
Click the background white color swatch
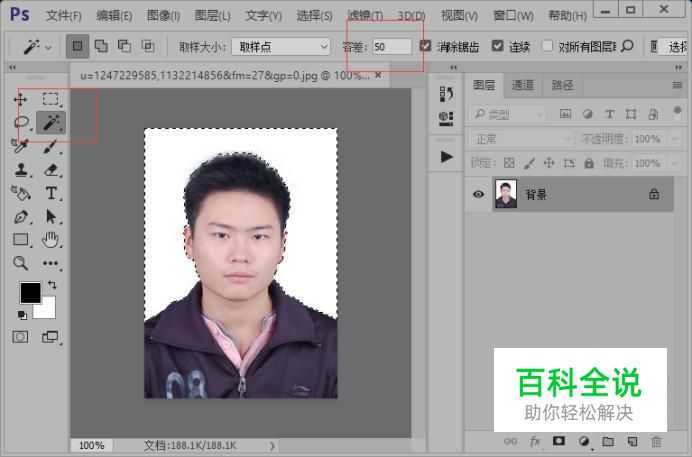pos(46,309)
